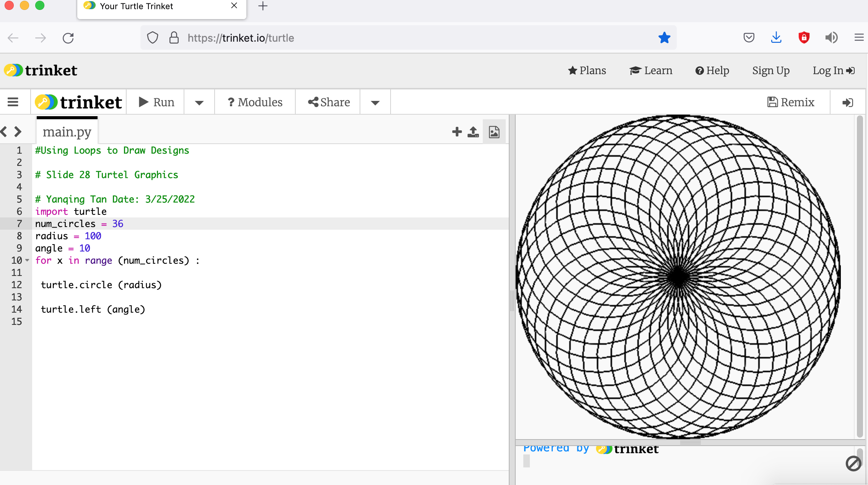
Task: Click the stop circle icon in console
Action: [x=853, y=464]
